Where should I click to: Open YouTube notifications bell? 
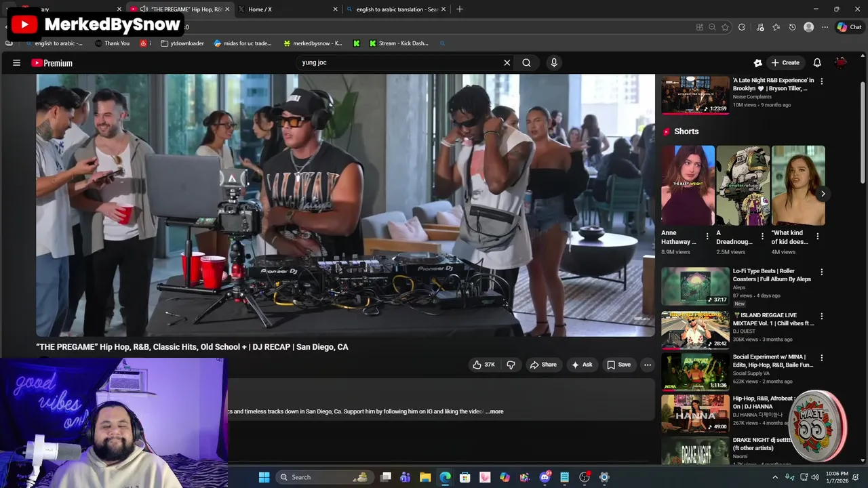point(817,63)
